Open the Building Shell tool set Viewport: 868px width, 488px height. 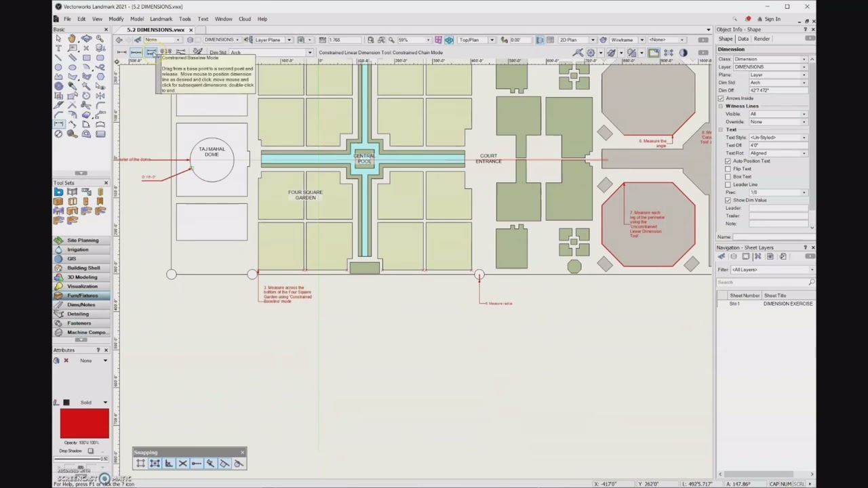(x=81, y=268)
